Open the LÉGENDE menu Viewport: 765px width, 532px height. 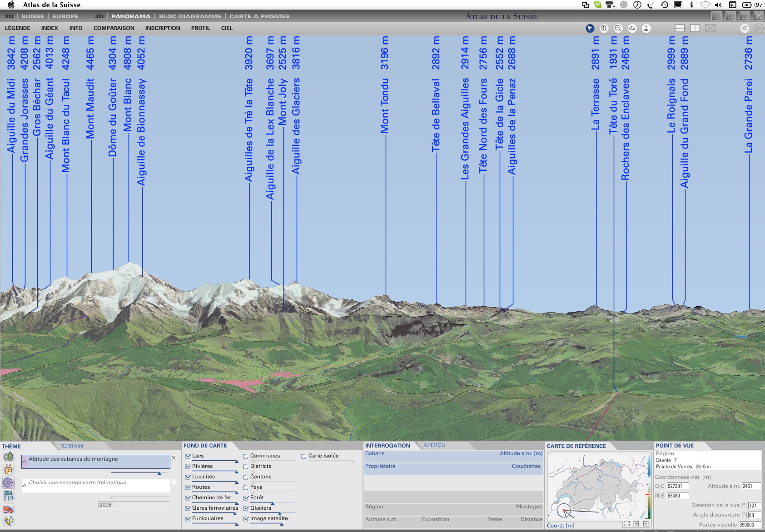click(18, 28)
